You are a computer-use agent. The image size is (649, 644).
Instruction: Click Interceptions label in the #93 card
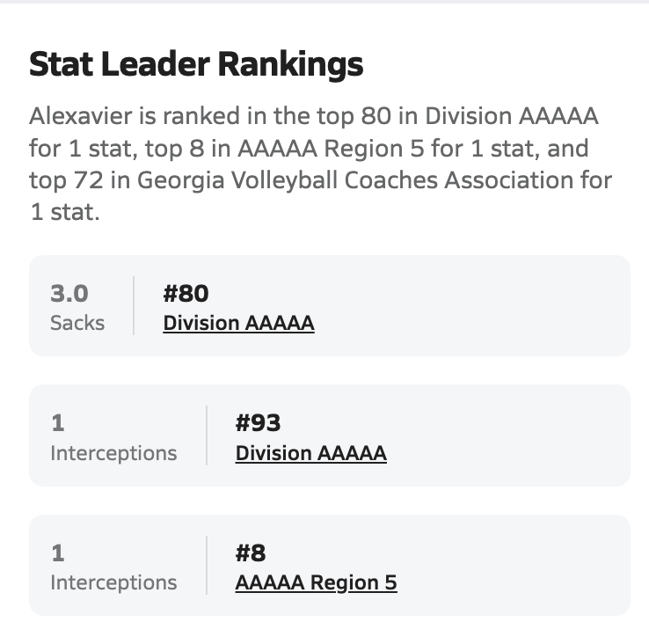pos(113,453)
